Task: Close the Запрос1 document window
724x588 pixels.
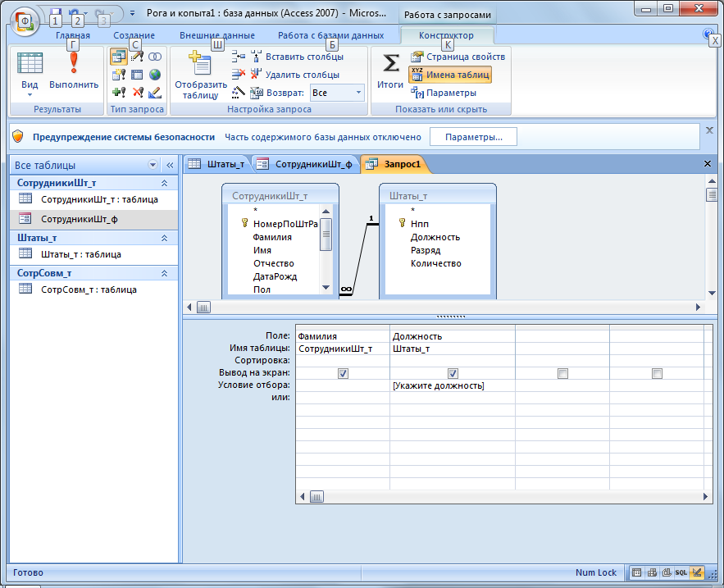Action: pos(707,163)
